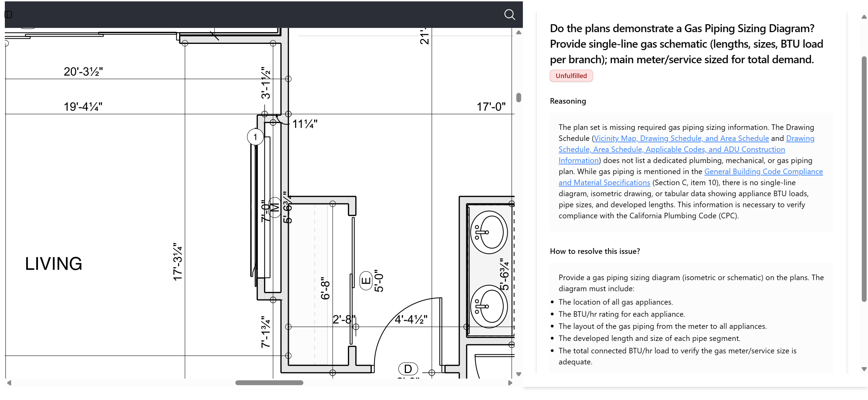Click the plan viewer scroll left arrow
Screen dimensions: 868x400
[x=9, y=383]
